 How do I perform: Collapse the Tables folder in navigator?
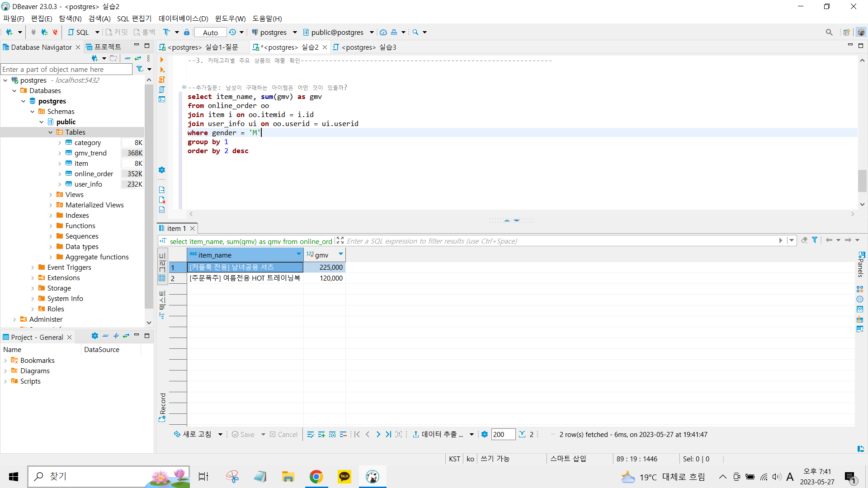(x=51, y=132)
